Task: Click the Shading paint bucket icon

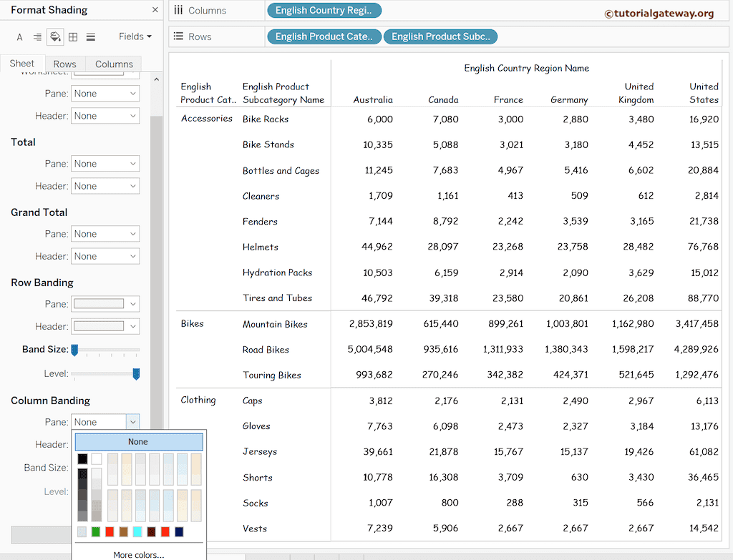Action: coord(55,36)
